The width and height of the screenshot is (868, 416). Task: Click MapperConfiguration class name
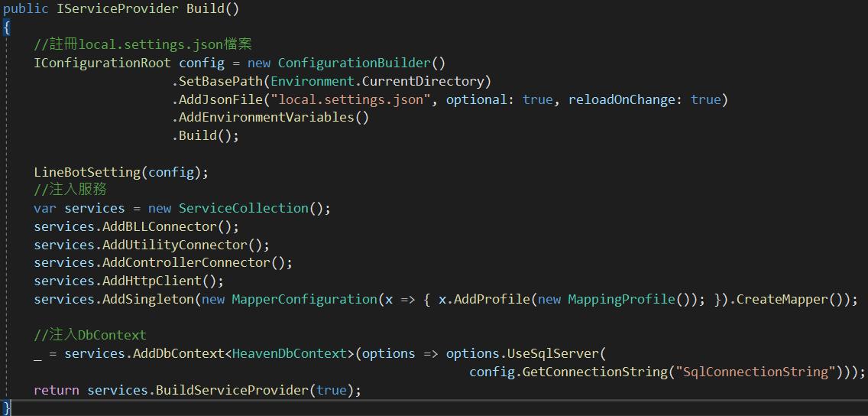click(304, 299)
